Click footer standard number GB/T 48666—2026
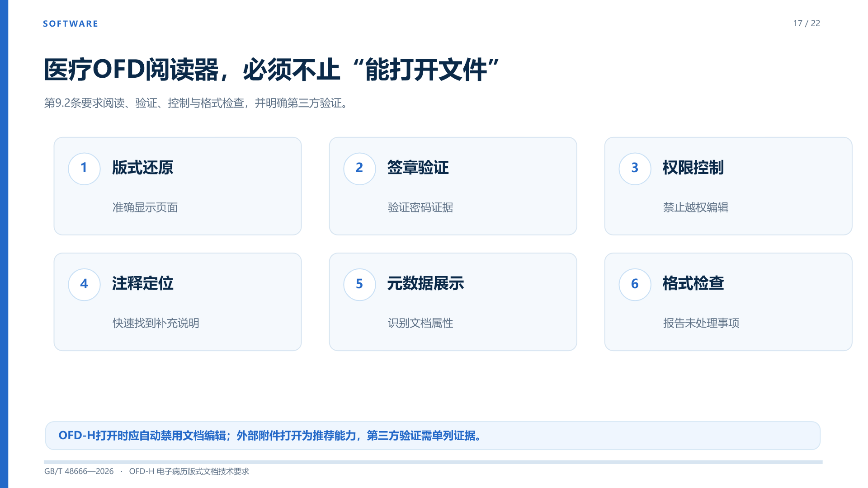 79,471
